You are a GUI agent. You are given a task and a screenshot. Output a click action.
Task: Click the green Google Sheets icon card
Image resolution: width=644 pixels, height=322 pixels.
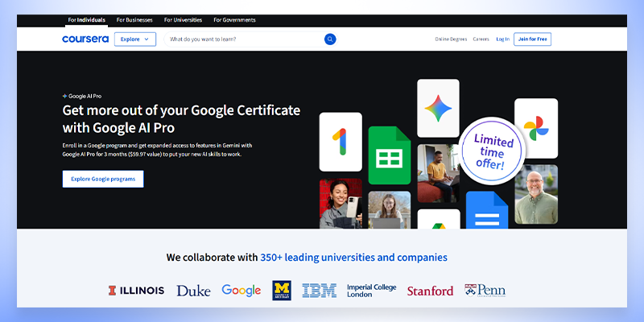click(390, 155)
